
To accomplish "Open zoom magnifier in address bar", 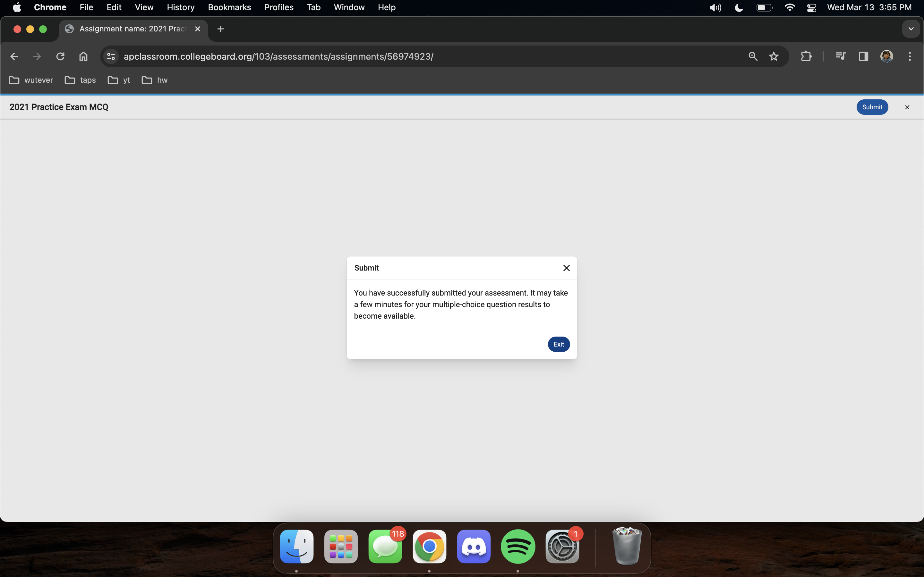I will (x=753, y=56).
